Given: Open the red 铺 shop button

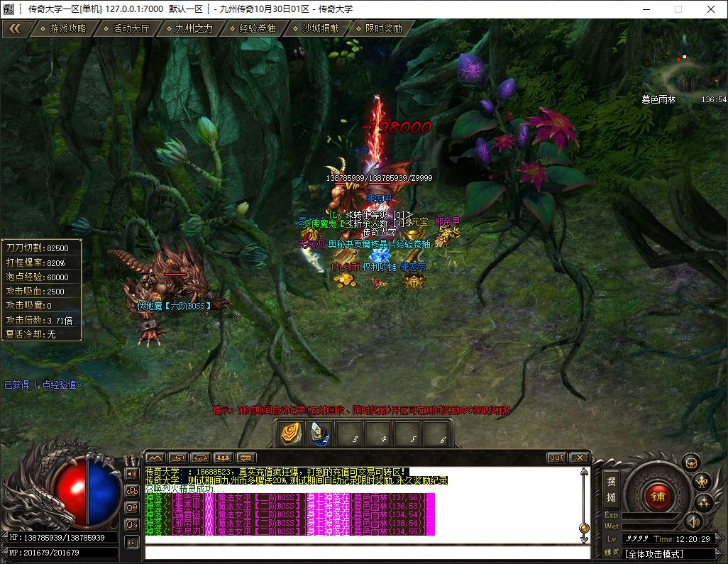Looking at the screenshot, I should tap(658, 496).
